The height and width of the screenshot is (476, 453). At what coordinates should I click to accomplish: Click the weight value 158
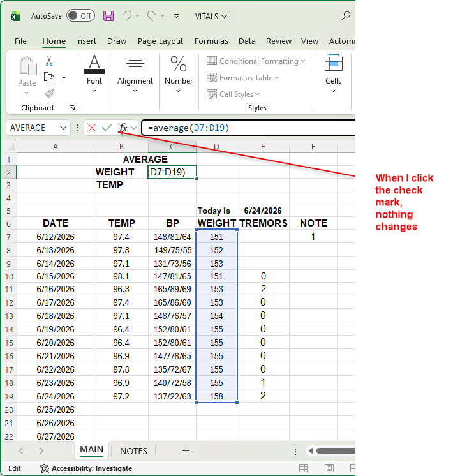pyautogui.click(x=216, y=396)
